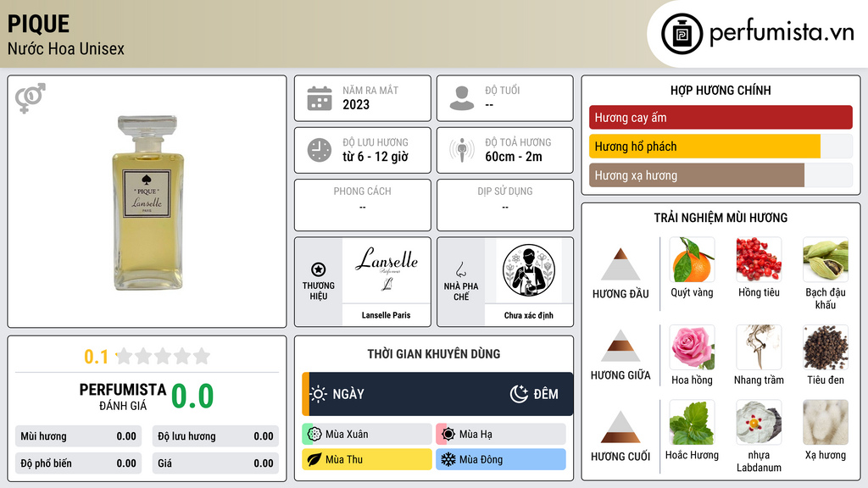Viewport: 868px width, 488px height.
Task: Click the clock icon beside Độ lưu hương
Action: [320, 150]
